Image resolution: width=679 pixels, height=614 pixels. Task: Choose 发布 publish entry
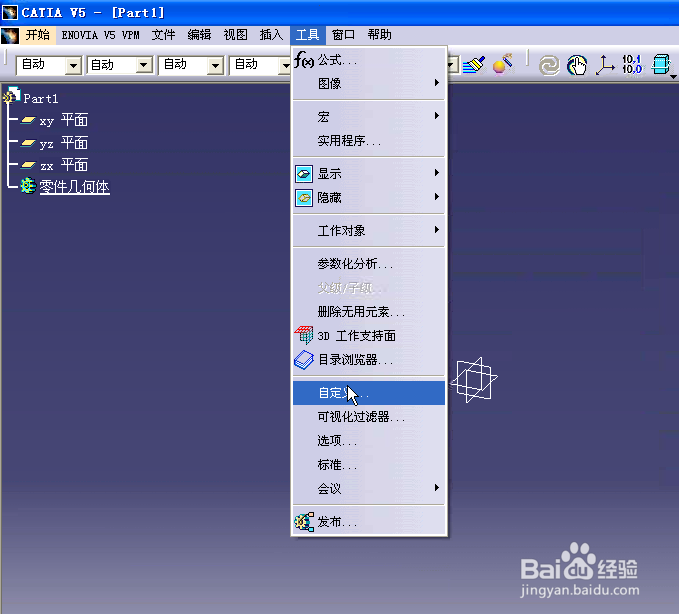(x=369, y=522)
